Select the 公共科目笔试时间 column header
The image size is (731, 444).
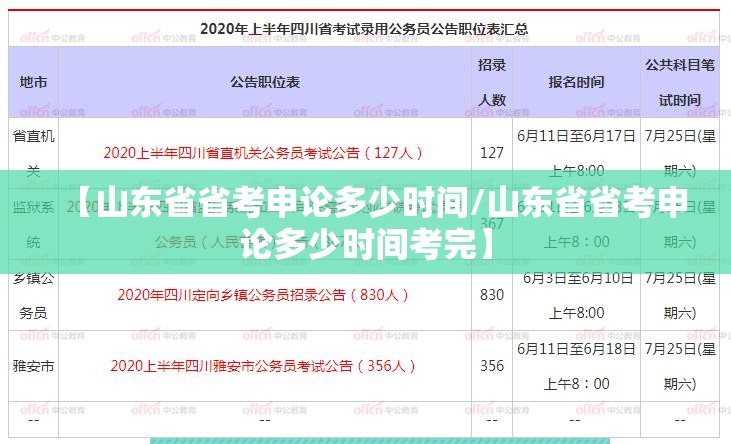pos(680,82)
